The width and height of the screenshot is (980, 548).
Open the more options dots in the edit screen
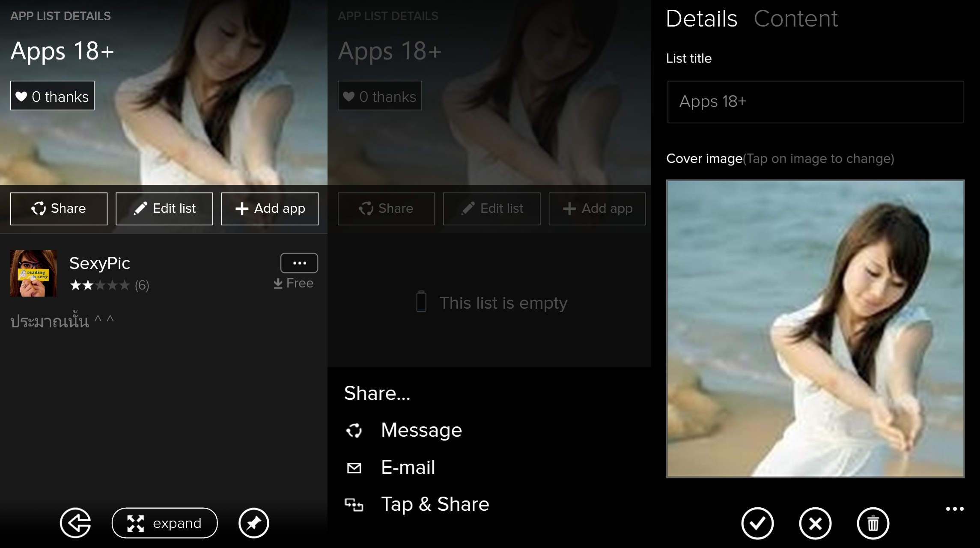coord(955,509)
